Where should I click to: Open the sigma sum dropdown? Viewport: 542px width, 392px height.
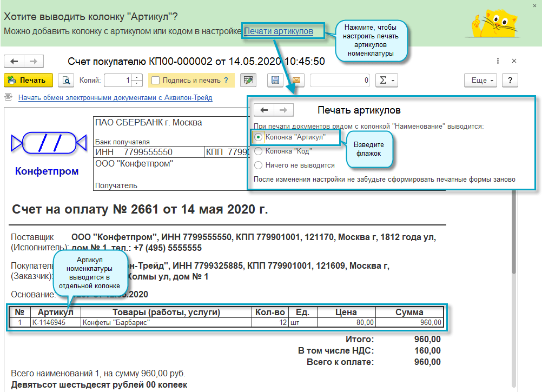387,80
